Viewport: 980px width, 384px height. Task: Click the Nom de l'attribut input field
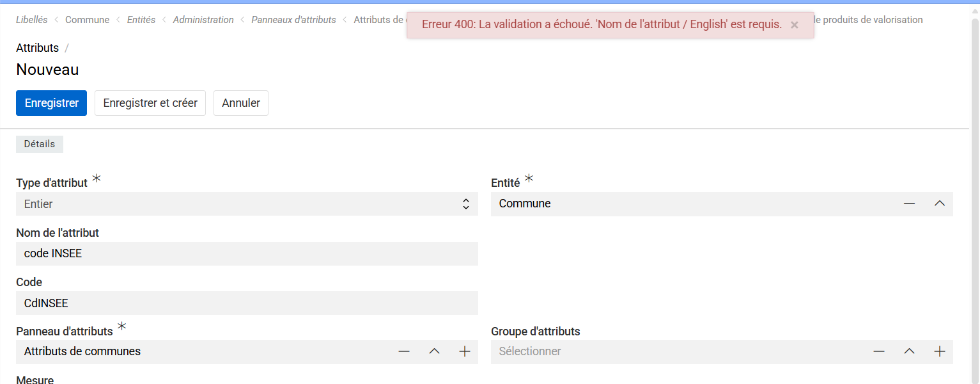[x=247, y=253]
